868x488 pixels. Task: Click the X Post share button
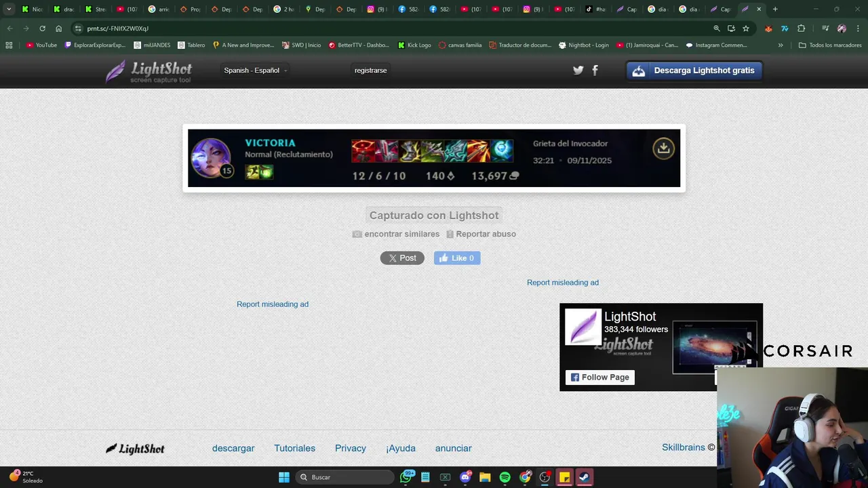[402, 258]
